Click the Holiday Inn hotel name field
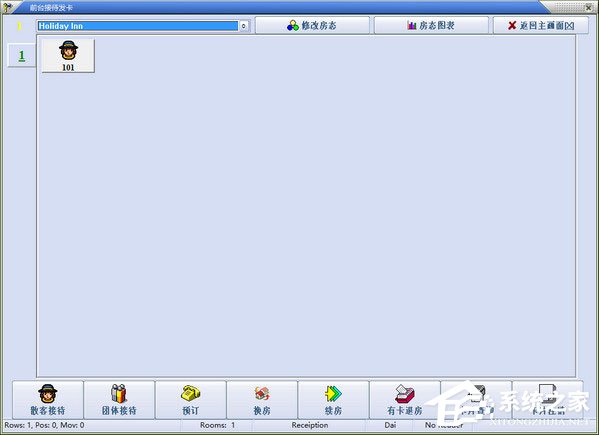 138,26
